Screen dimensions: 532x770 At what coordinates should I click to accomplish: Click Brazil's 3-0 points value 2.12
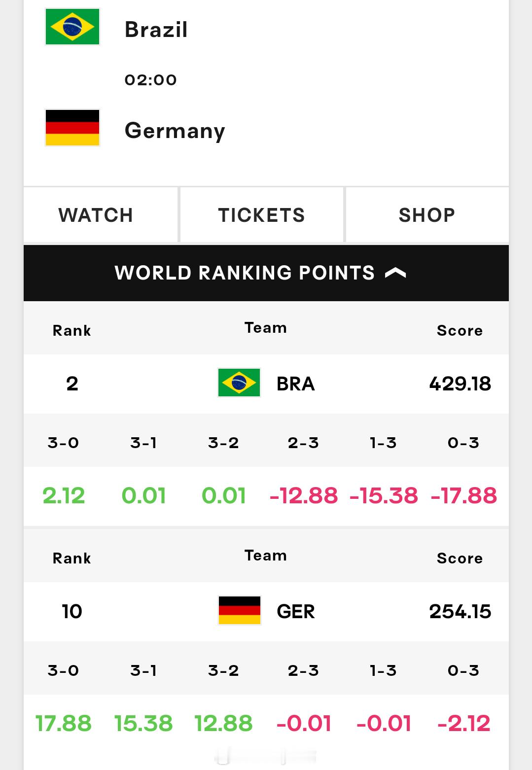[64, 495]
